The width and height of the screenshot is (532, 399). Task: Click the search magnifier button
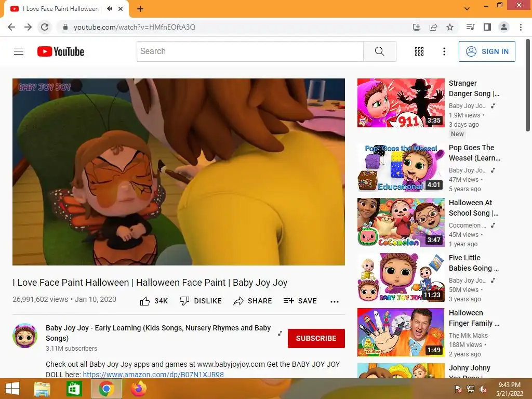click(x=380, y=51)
